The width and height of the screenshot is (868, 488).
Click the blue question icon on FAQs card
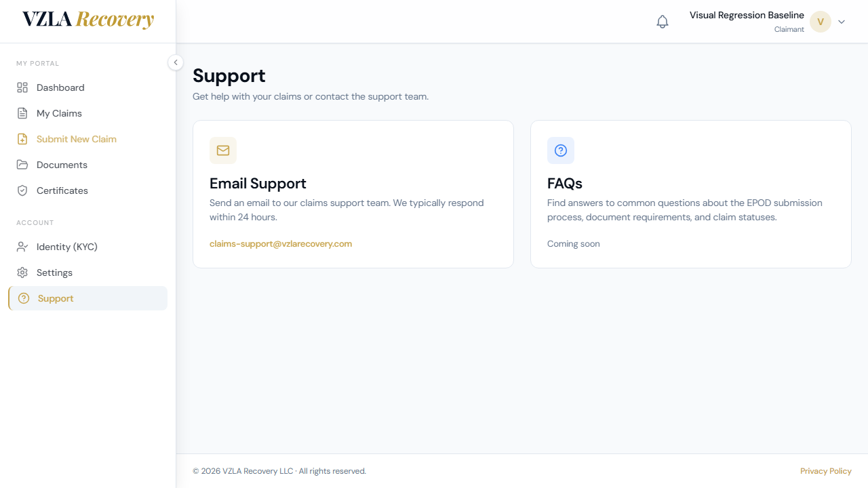(x=561, y=150)
